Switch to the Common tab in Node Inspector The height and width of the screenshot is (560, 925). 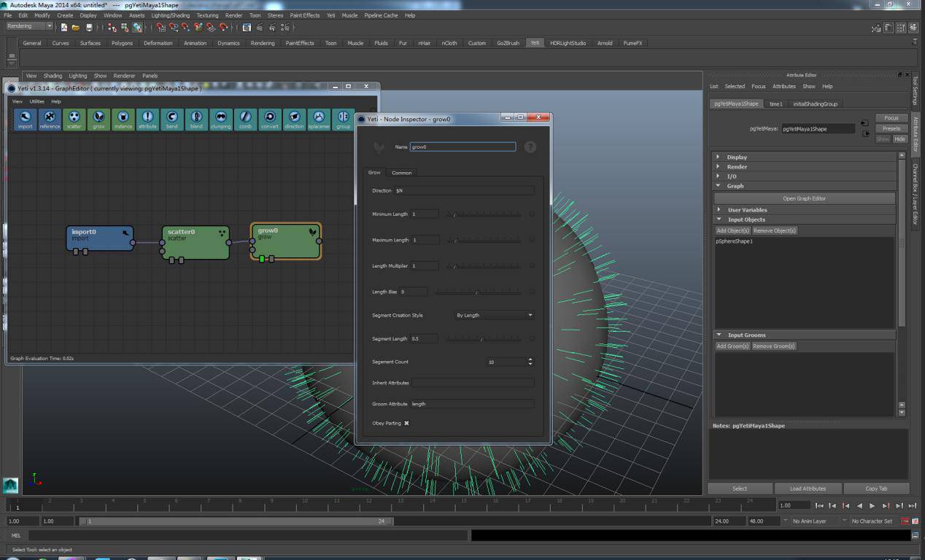pyautogui.click(x=401, y=173)
